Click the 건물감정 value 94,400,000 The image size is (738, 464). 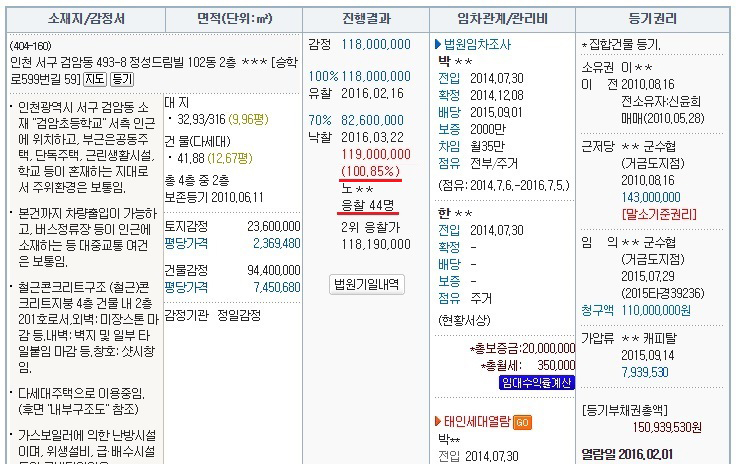[x=273, y=270]
